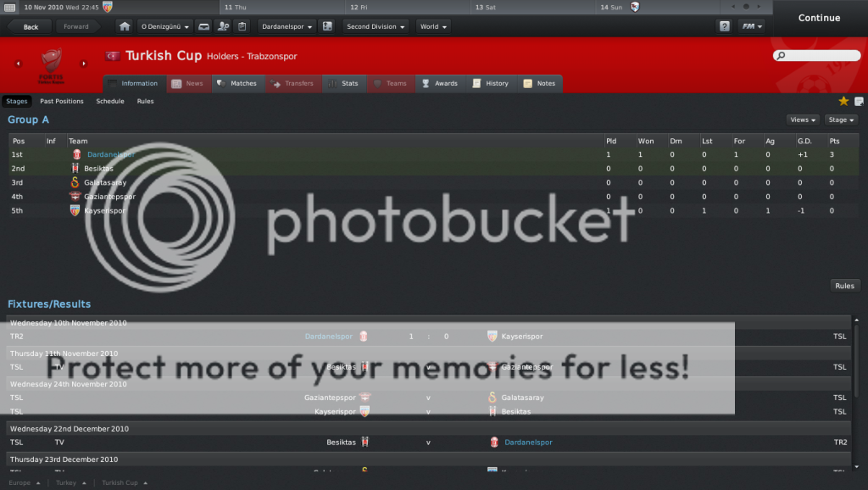Screen dimensions: 868x490
Task: Select the Past Positions sub-tab
Action: tap(61, 102)
